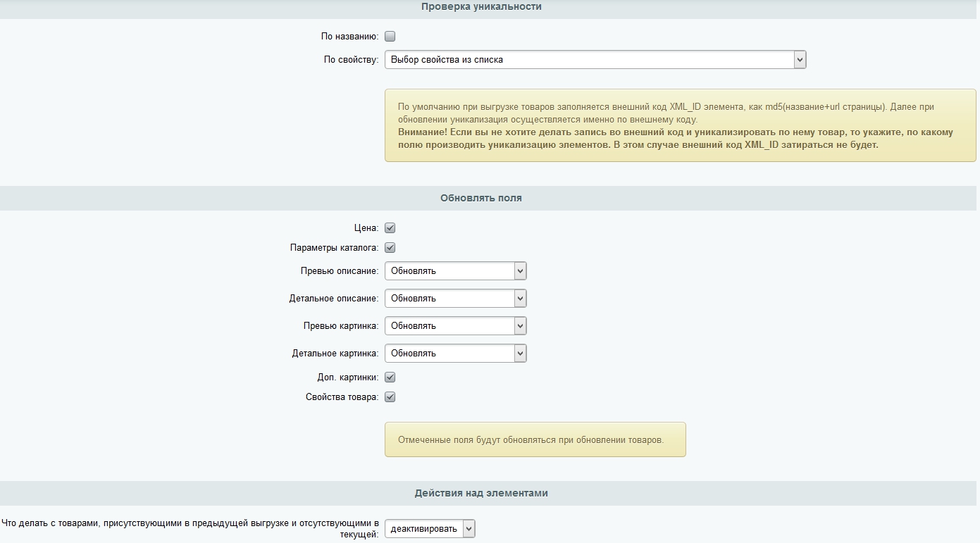The image size is (980, 543).
Task: Click the 'Действия над элементами' section header
Action: (481, 493)
